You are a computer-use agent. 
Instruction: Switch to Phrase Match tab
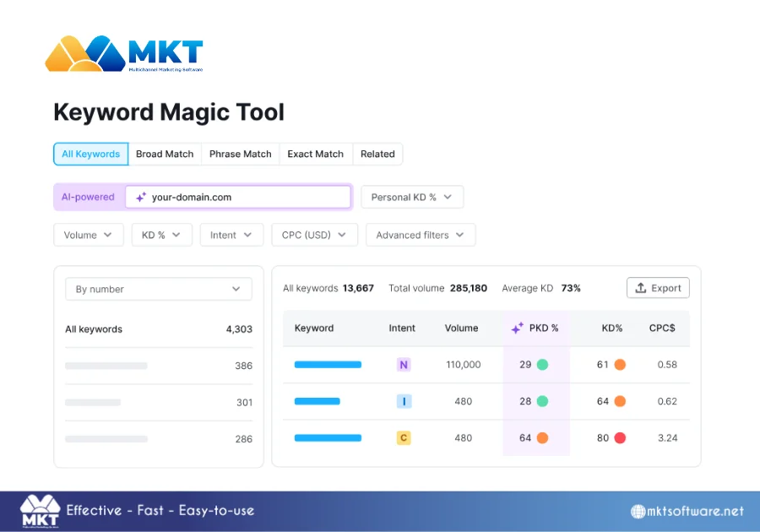click(241, 154)
